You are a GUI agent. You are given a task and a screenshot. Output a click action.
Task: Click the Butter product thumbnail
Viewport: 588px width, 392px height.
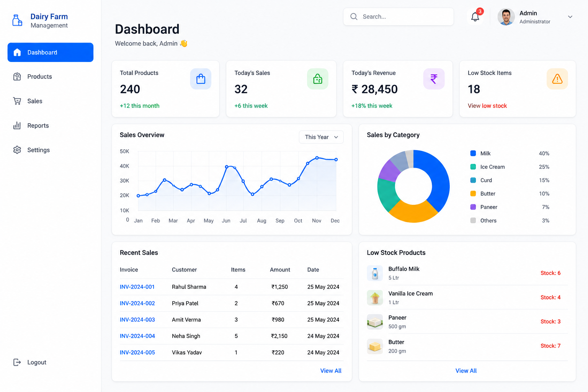[x=375, y=346]
